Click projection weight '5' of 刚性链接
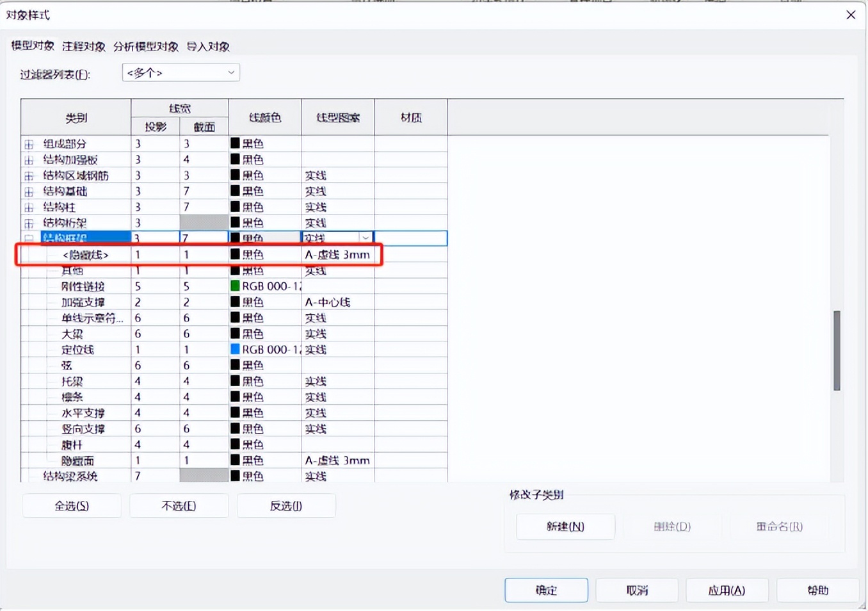The image size is (868, 611). tap(155, 286)
